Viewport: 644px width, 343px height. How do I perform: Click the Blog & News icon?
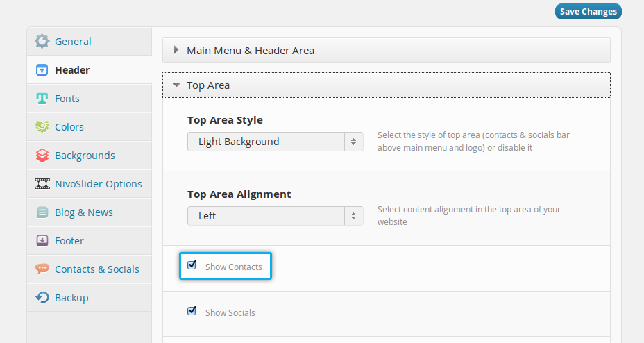pos(42,212)
